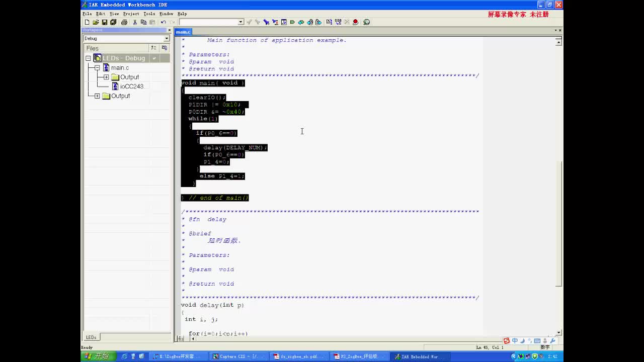Collapse the main.c tree node
Image resolution: width=644 pixels, height=362 pixels.
(x=97, y=67)
